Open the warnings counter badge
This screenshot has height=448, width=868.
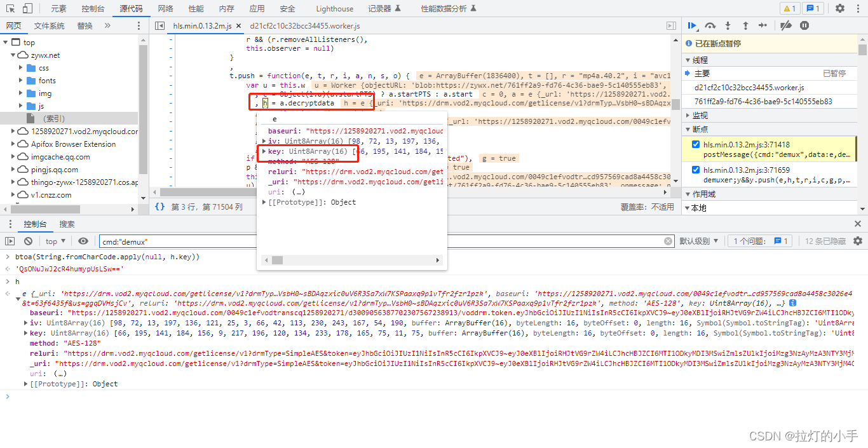(x=790, y=8)
